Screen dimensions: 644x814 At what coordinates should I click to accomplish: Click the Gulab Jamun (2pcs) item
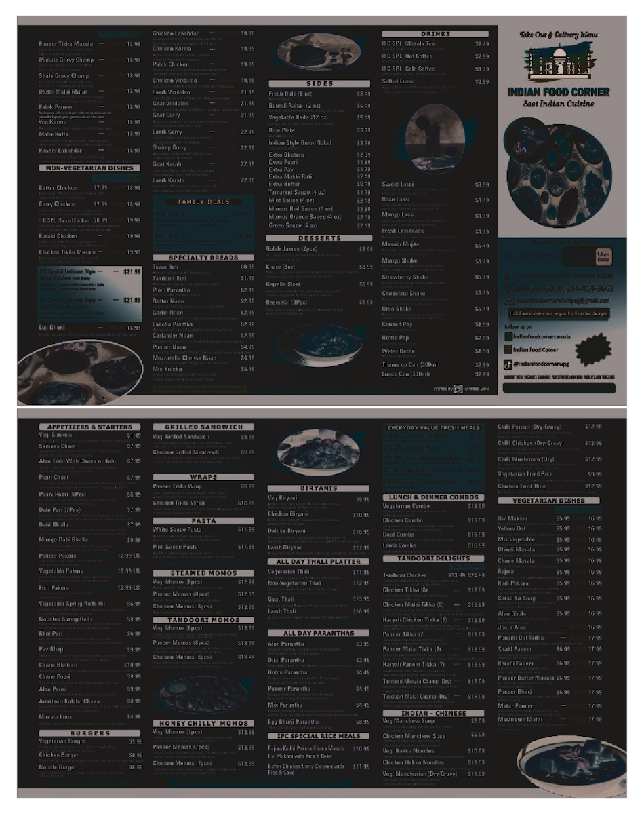[292, 249]
